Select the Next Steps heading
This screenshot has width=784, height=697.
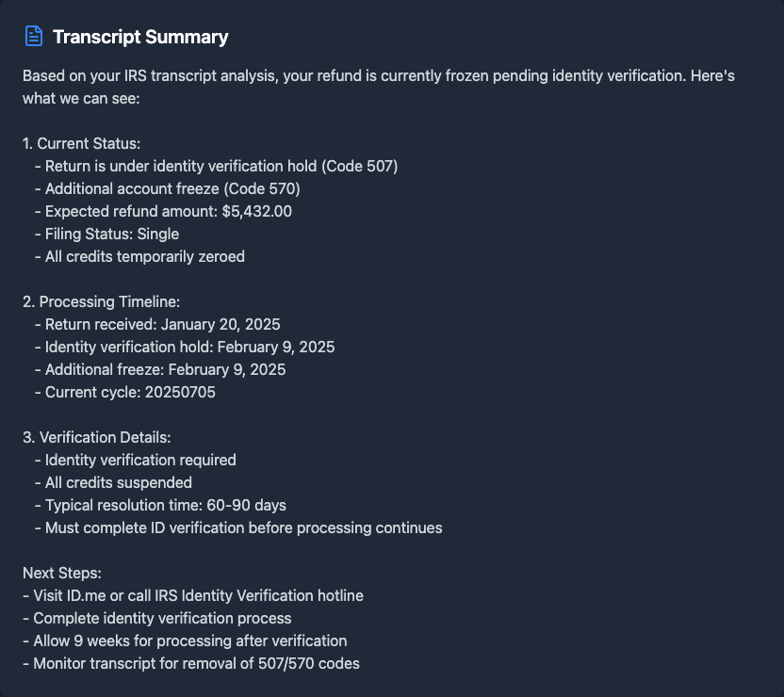[x=61, y=573]
